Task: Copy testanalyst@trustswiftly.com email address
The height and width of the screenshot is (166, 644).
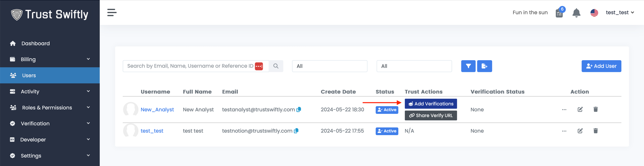Action: click(x=299, y=109)
